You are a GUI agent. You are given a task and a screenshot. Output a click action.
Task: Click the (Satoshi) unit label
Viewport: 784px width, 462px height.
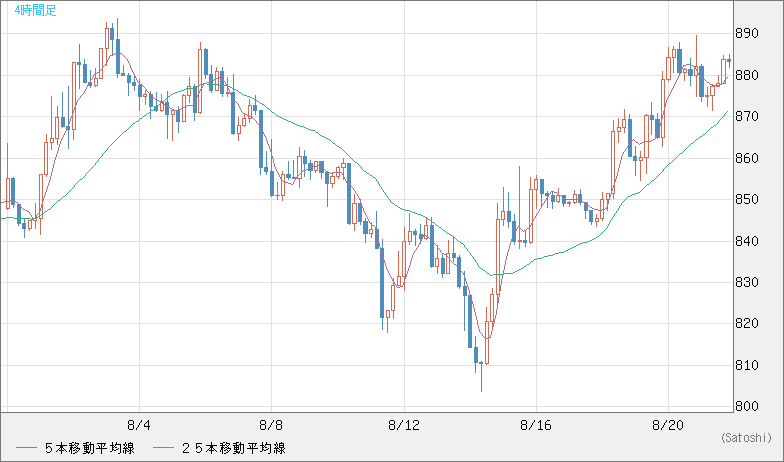pyautogui.click(x=747, y=438)
